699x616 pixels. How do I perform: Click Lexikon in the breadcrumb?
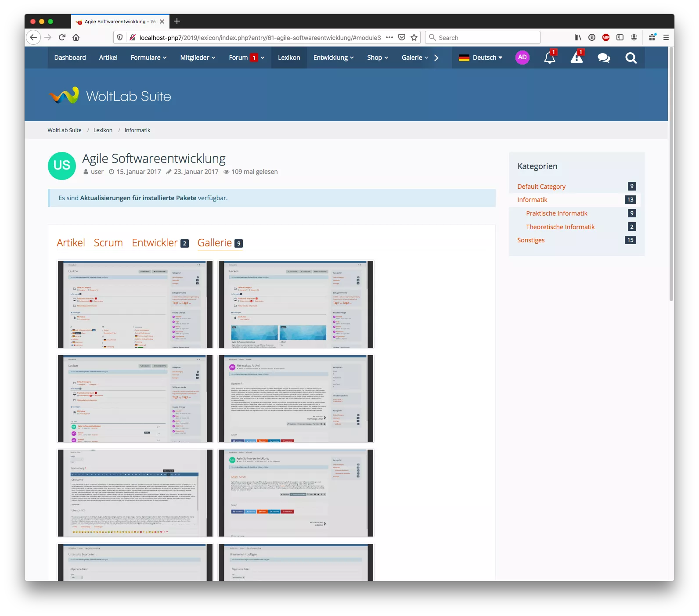tap(103, 130)
